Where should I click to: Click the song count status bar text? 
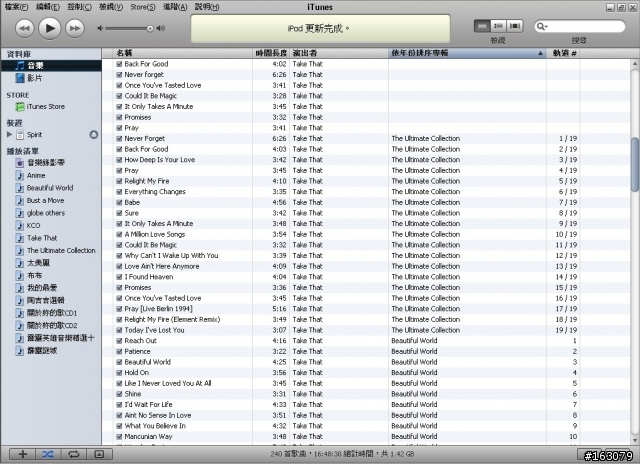click(x=342, y=454)
